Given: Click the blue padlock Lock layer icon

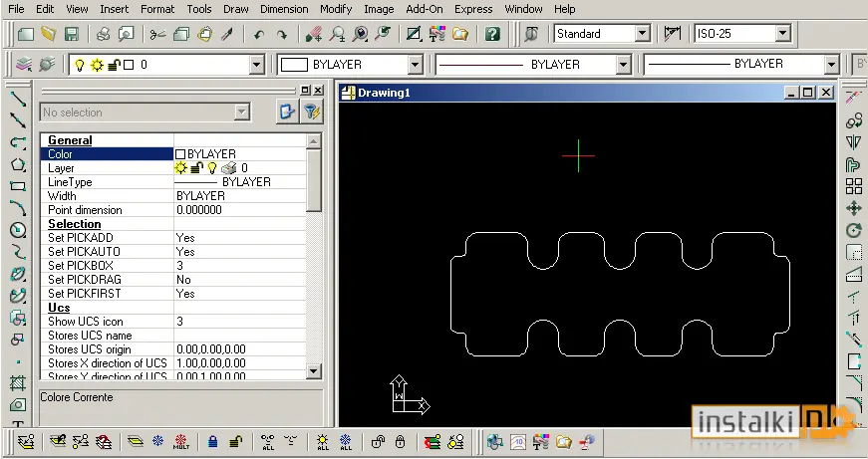Looking at the screenshot, I should (x=212, y=442).
